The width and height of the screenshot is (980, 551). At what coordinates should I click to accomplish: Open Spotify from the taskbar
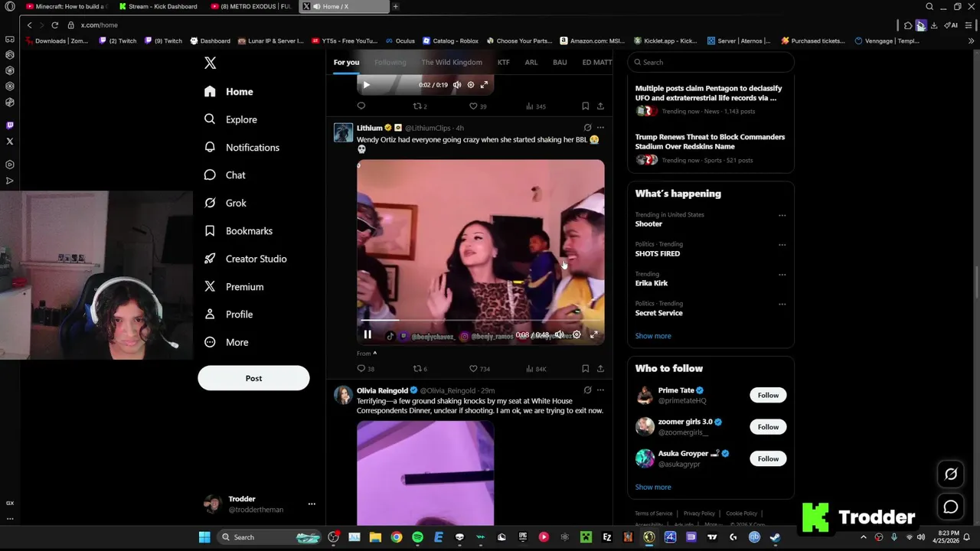click(417, 537)
